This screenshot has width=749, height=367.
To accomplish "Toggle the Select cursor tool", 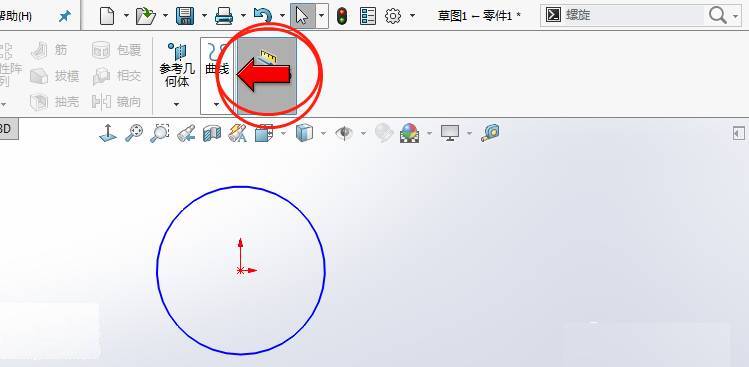I will [302, 16].
